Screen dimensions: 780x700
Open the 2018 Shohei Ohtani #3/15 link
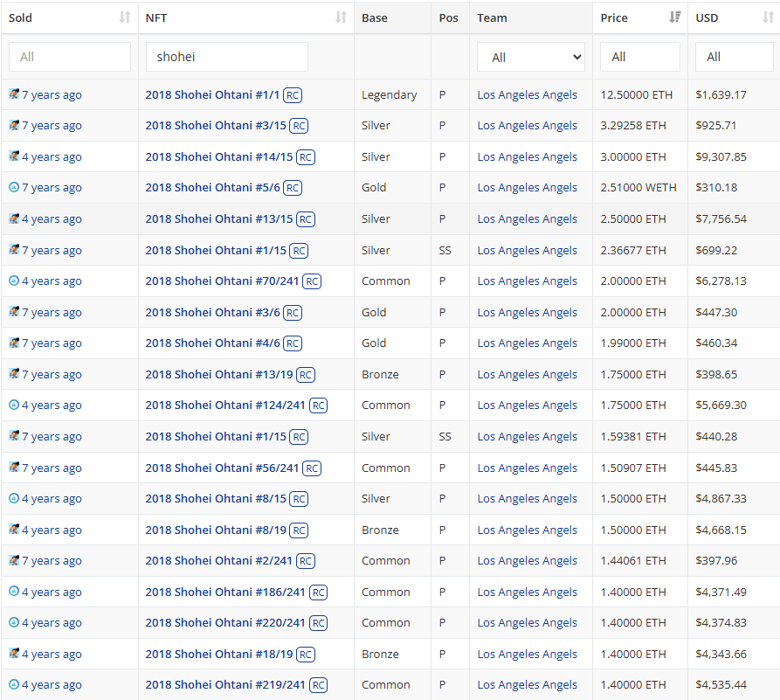coord(216,125)
